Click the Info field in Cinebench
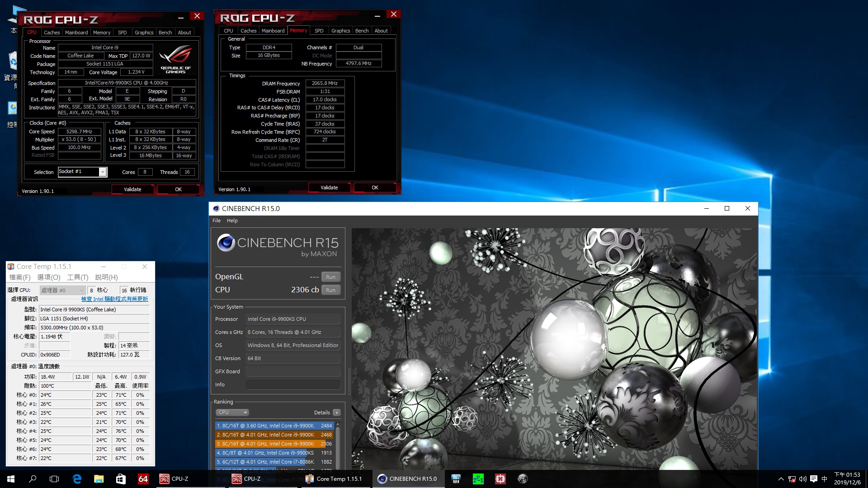Viewport: 868px width, 488px height. pos(292,385)
